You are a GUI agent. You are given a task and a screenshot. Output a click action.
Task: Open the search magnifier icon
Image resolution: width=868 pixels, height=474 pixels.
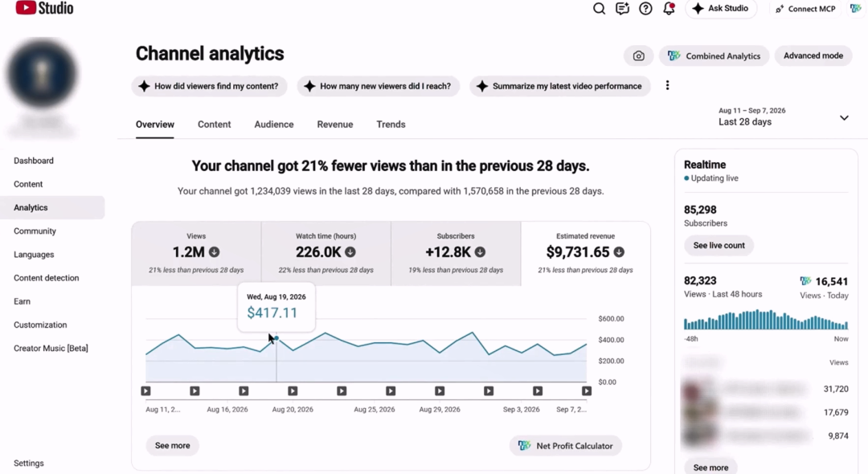(x=599, y=8)
